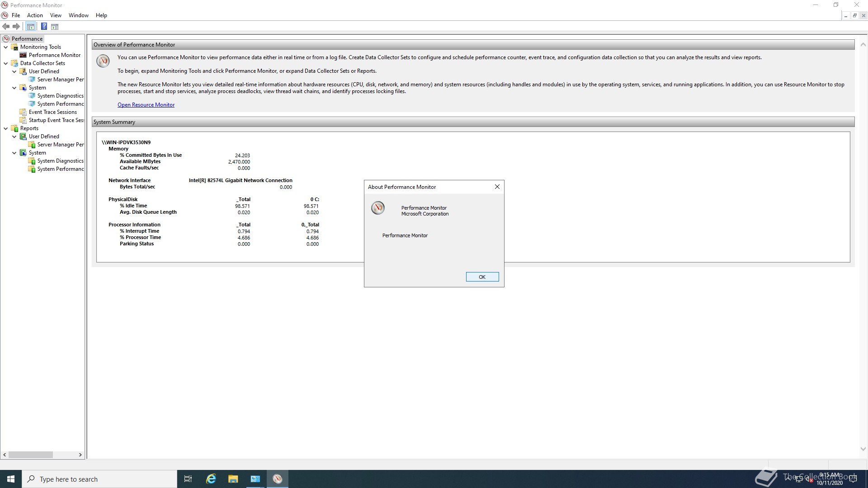Collapse User Defined under Data Collector Sets
868x488 pixels.
(x=14, y=71)
